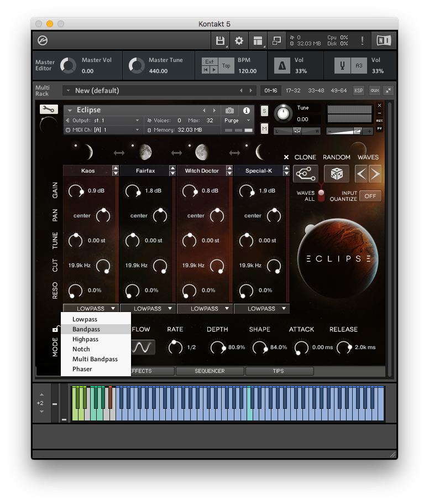The image size is (429, 504).
Task: Open the Purge dropdown
Action: tap(237, 121)
